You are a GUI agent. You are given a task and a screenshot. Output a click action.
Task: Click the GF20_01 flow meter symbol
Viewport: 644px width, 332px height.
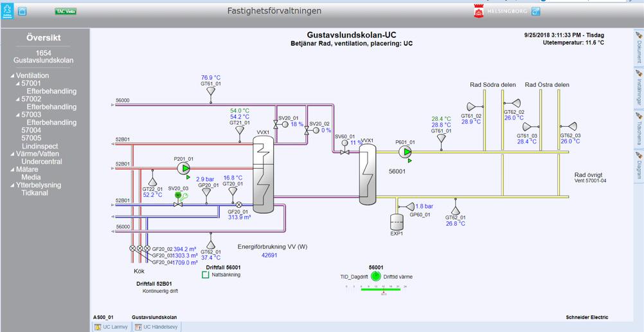coord(239,204)
